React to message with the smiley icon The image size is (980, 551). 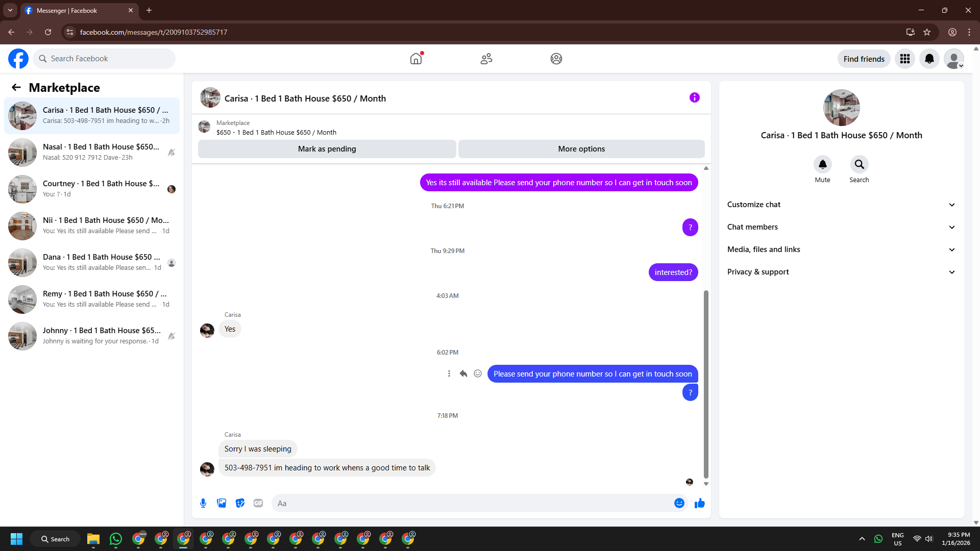coord(478,373)
